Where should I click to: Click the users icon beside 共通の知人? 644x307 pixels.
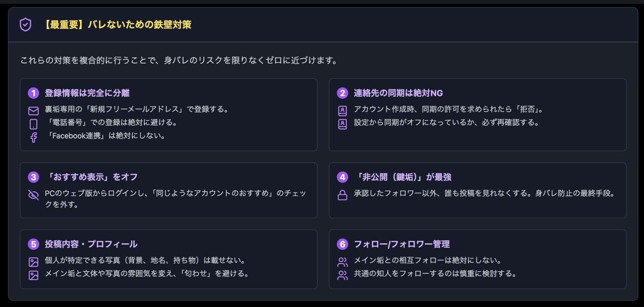(x=342, y=275)
